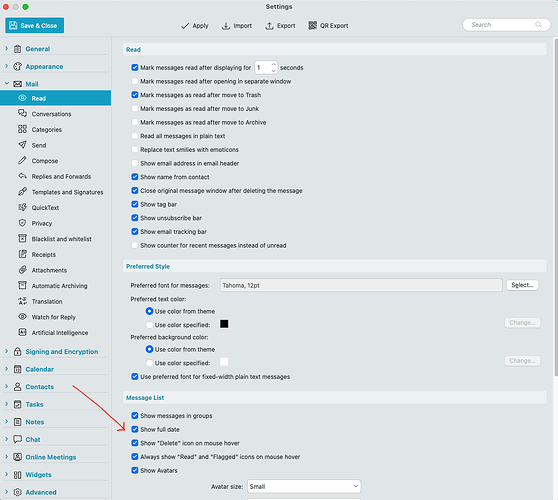This screenshot has width=558, height=500.
Task: Expand the Calendar settings section
Action: click(x=6, y=369)
